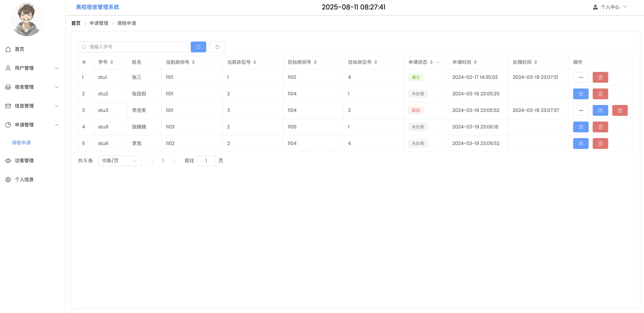Open 申请状态 filter dropdown arrow

437,62
